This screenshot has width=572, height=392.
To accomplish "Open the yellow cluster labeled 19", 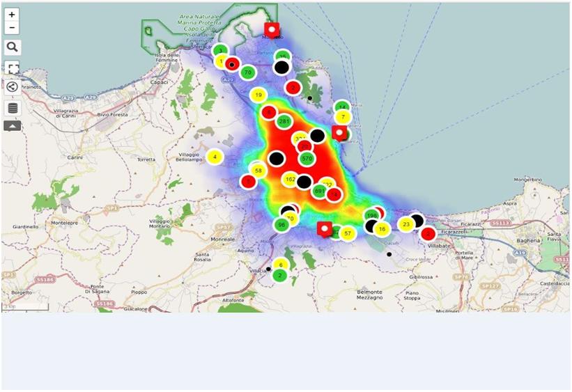I will (x=258, y=95).
